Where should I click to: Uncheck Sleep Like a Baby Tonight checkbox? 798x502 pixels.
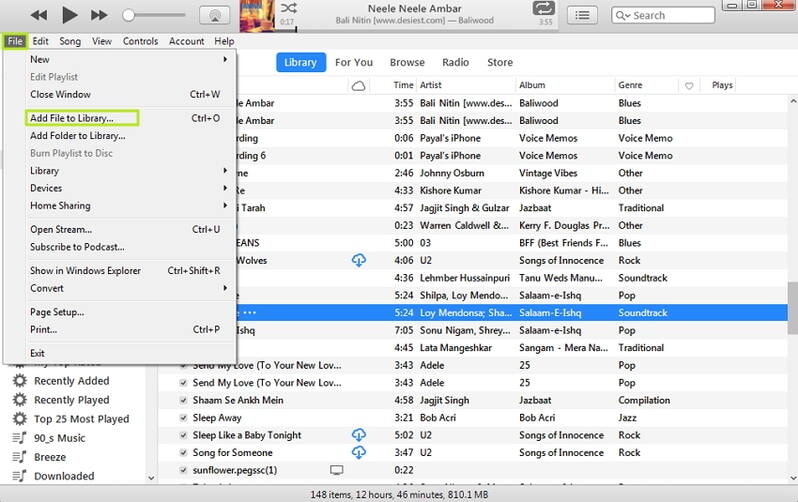(183, 435)
